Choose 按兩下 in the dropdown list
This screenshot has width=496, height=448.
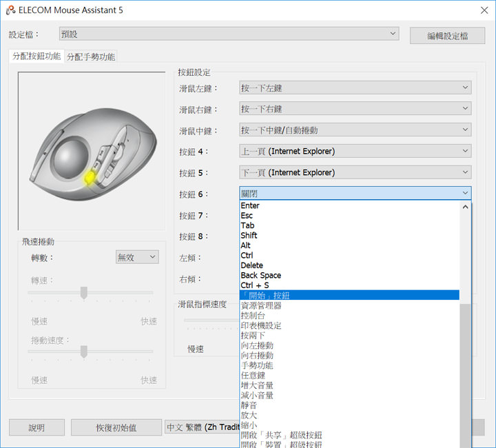(349, 336)
